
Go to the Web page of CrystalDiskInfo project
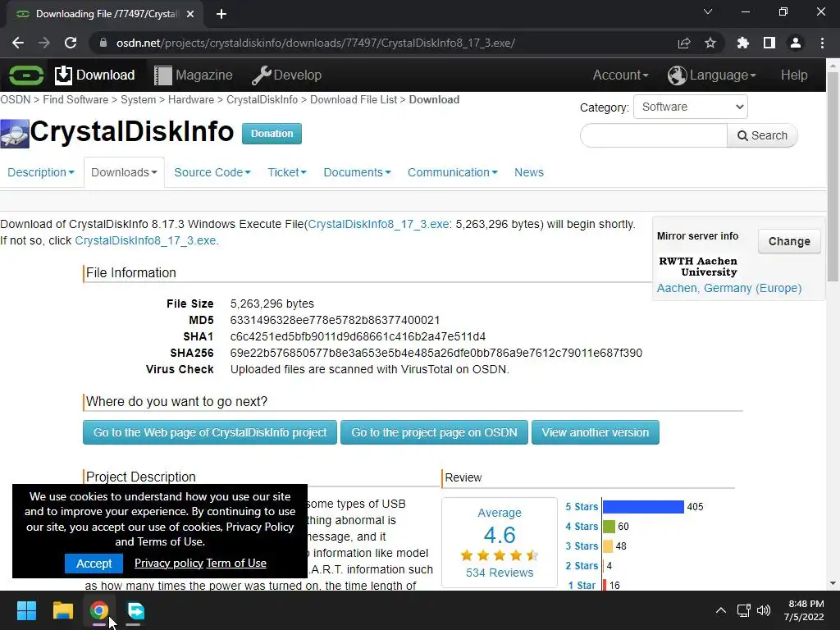(209, 432)
